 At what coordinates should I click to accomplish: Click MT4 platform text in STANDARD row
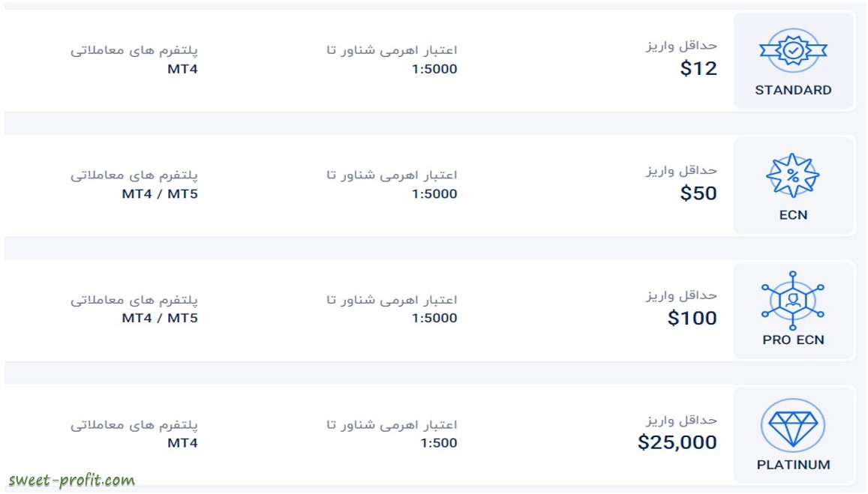[182, 69]
